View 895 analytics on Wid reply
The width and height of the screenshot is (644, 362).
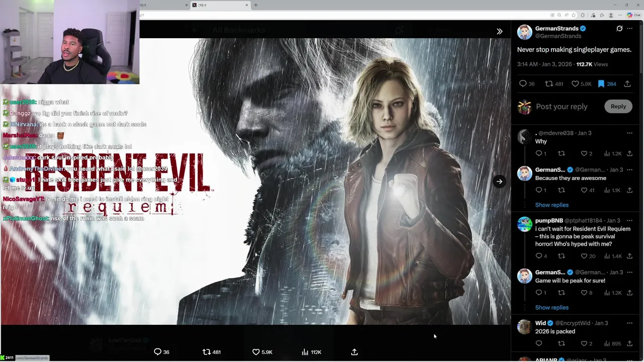click(x=612, y=343)
